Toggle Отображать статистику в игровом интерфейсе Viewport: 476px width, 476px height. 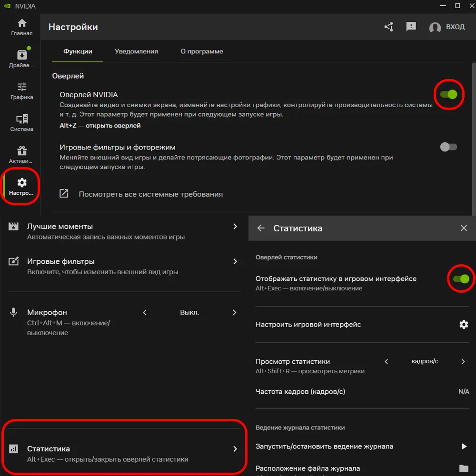461,278
